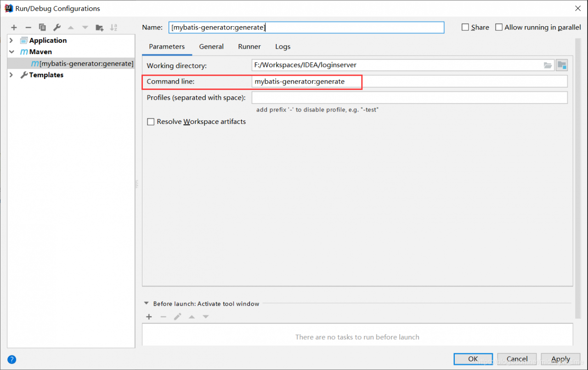This screenshot has width=588, height=370.
Task: Expand the Templates tree node
Action: tap(11, 75)
